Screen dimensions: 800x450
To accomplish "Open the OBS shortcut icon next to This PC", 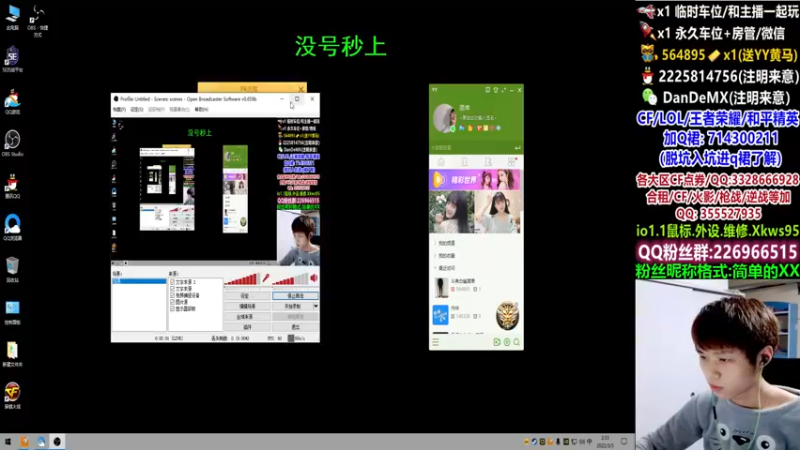I will (38, 20).
